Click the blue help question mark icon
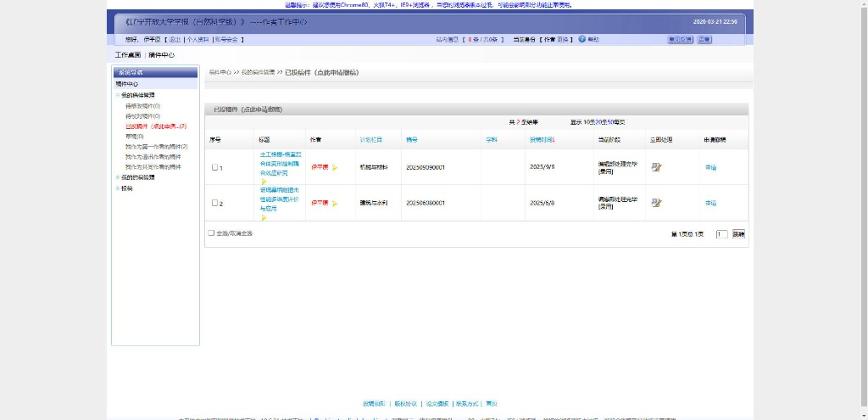This screenshot has height=420, width=868. tap(582, 39)
